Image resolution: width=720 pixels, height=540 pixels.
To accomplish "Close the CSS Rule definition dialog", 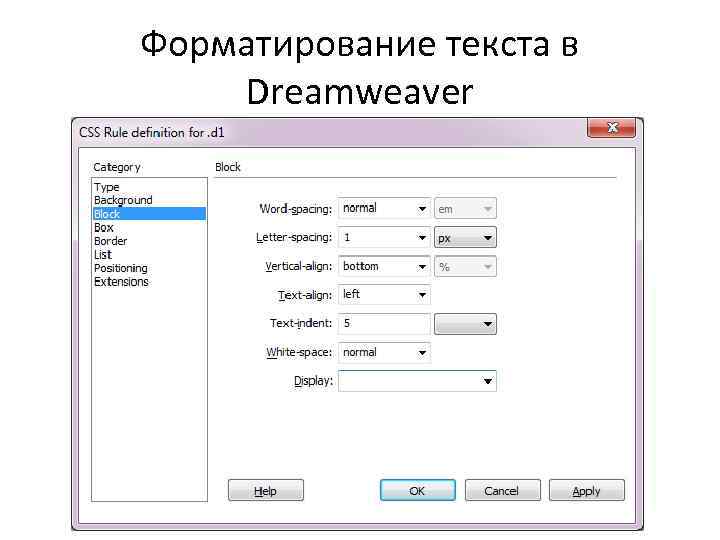I will pos(611,128).
